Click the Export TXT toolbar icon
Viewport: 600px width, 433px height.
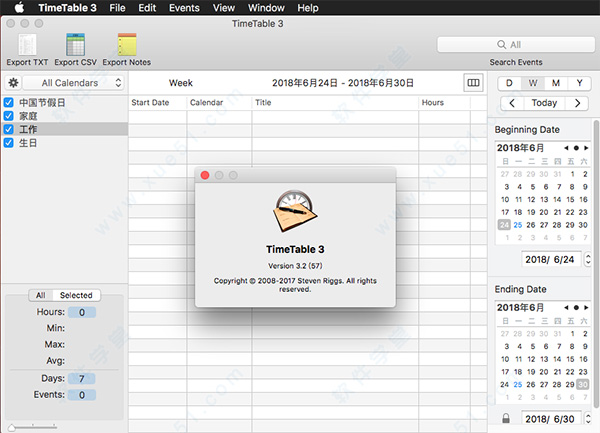[27, 45]
